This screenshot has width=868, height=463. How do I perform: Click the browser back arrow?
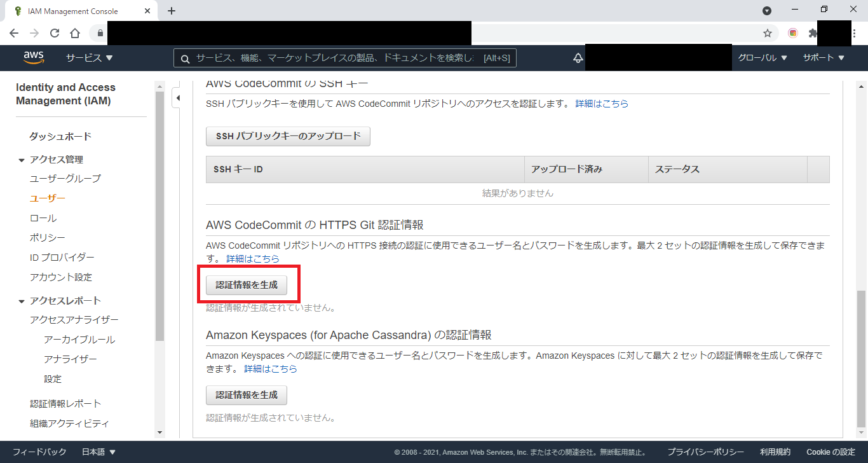pos(13,32)
